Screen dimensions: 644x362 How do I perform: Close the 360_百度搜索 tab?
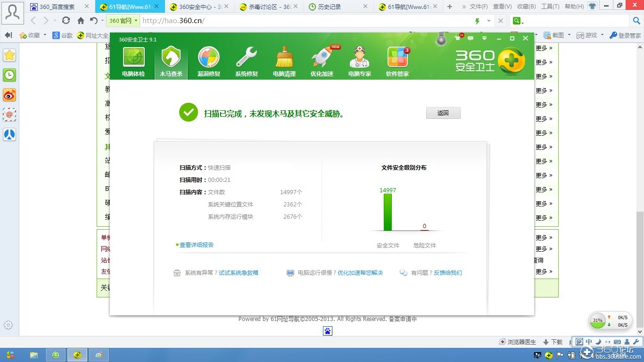tap(87, 7)
